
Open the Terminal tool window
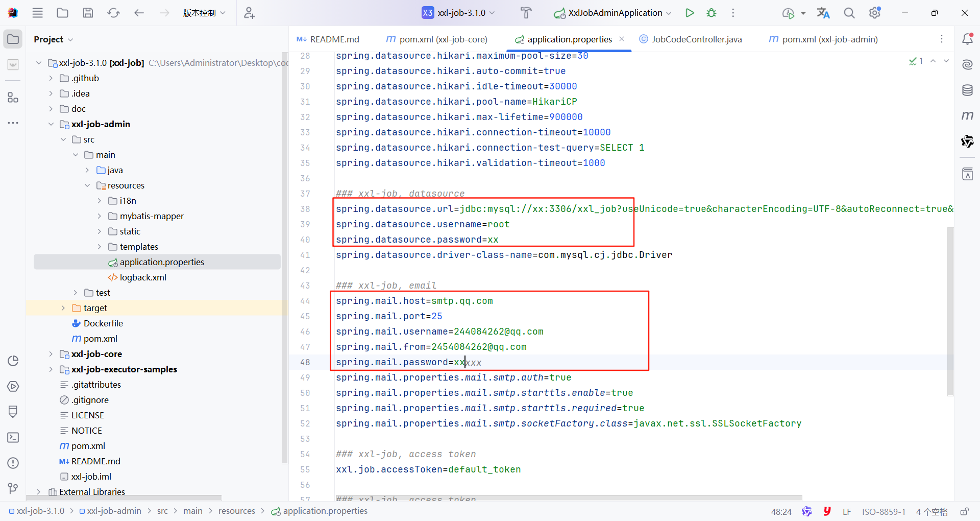(13, 438)
